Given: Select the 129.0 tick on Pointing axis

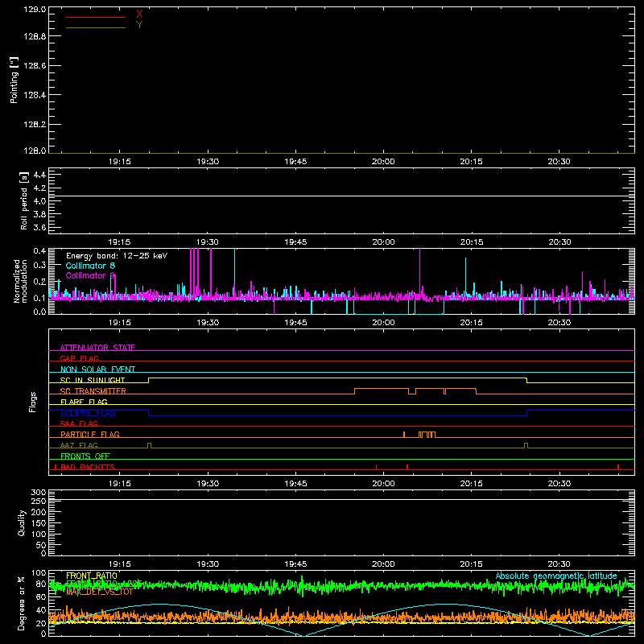Looking at the screenshot, I should (35, 10).
